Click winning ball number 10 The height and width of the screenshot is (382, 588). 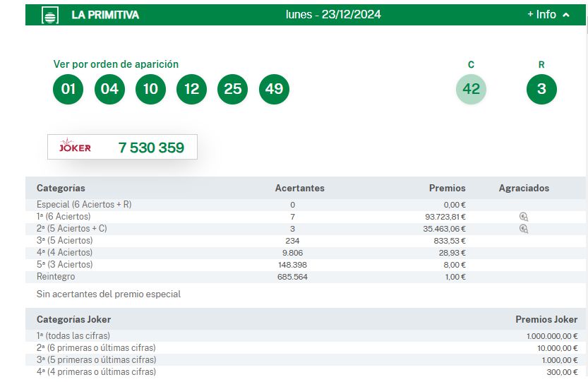pyautogui.click(x=150, y=89)
